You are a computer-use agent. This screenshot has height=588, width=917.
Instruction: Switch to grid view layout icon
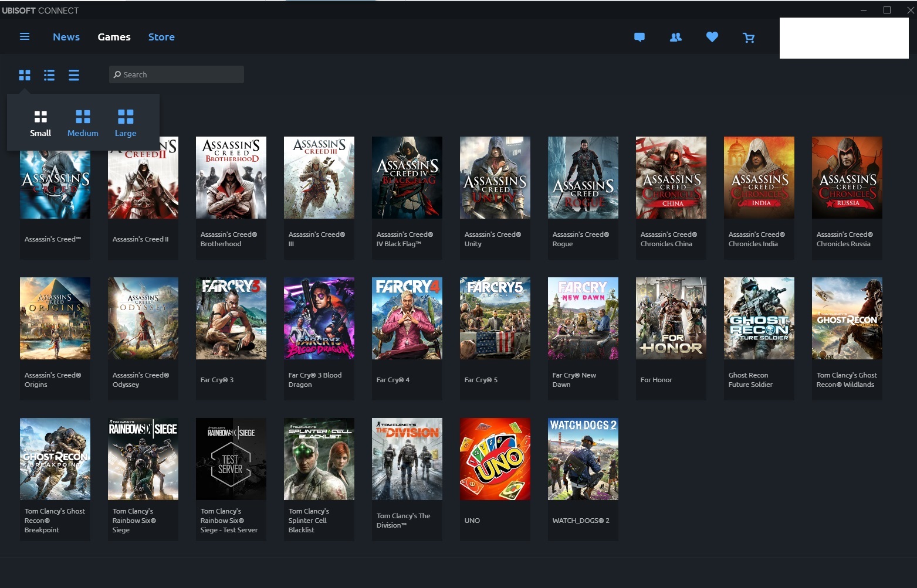click(25, 75)
